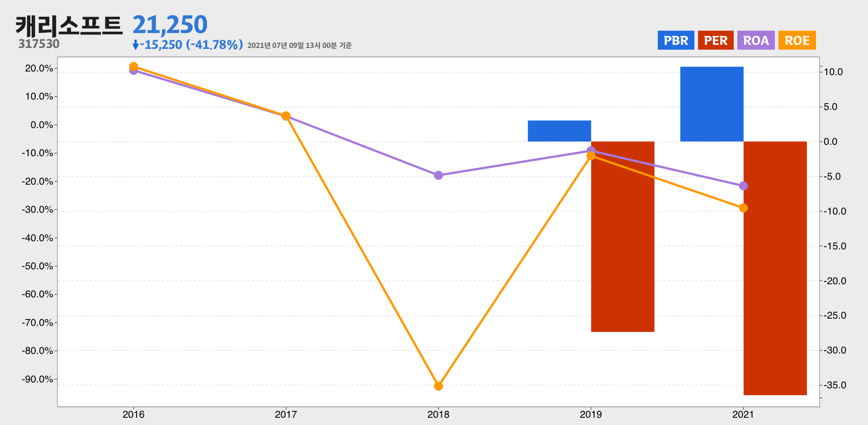Click the red PER legend box

coord(716,40)
